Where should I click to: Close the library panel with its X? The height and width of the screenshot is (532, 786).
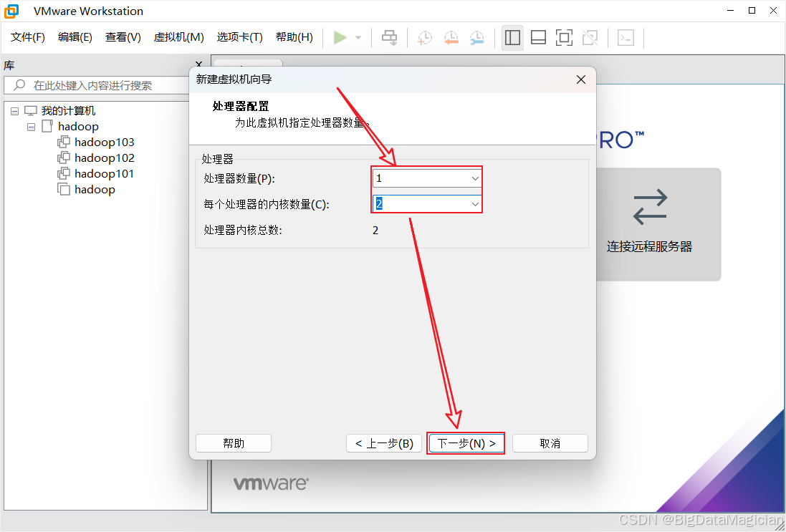pyautogui.click(x=198, y=64)
